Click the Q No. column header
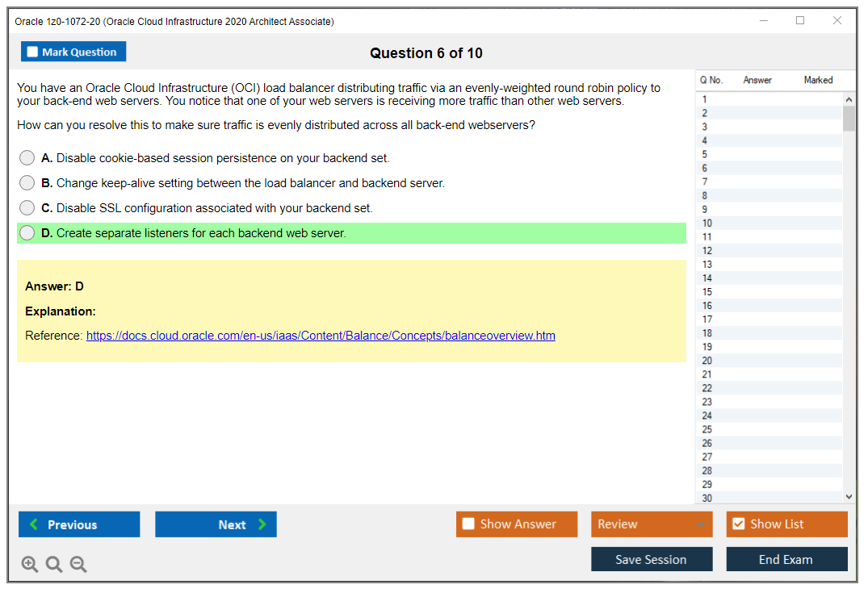 (x=711, y=80)
